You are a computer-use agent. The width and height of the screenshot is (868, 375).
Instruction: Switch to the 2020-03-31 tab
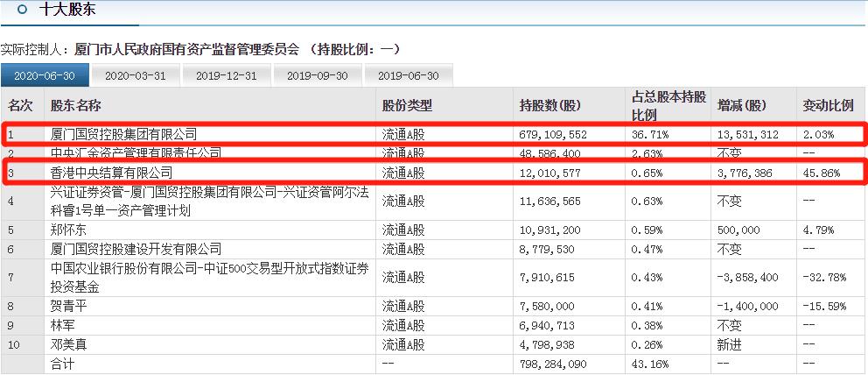135,76
